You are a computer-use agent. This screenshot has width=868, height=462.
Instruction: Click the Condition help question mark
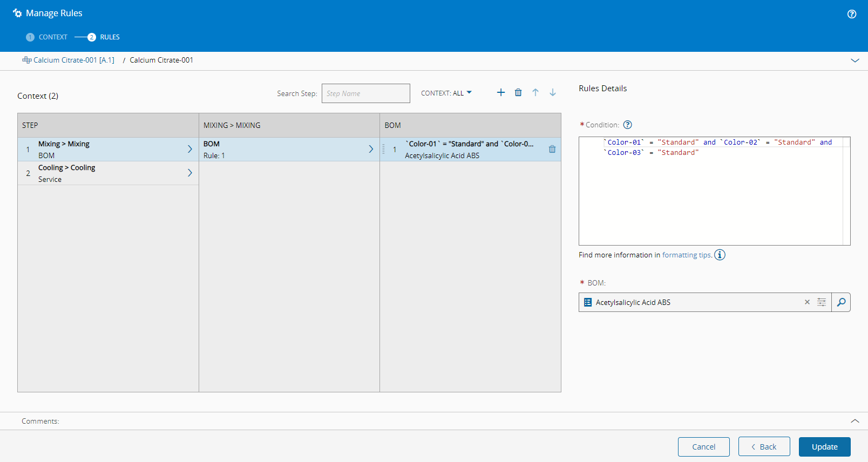(x=627, y=125)
